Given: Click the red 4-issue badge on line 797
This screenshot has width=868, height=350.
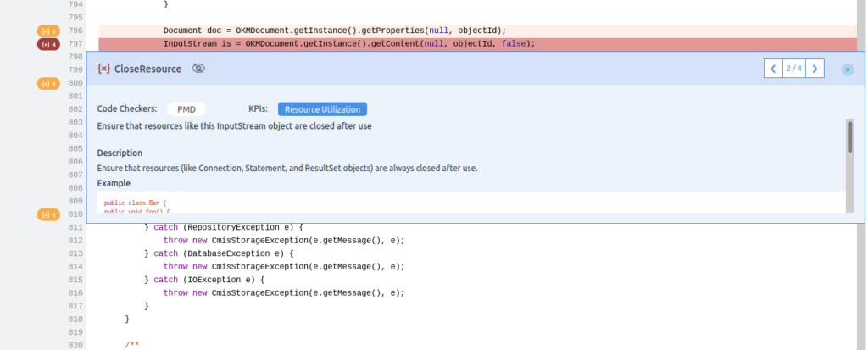Looking at the screenshot, I should [48, 44].
